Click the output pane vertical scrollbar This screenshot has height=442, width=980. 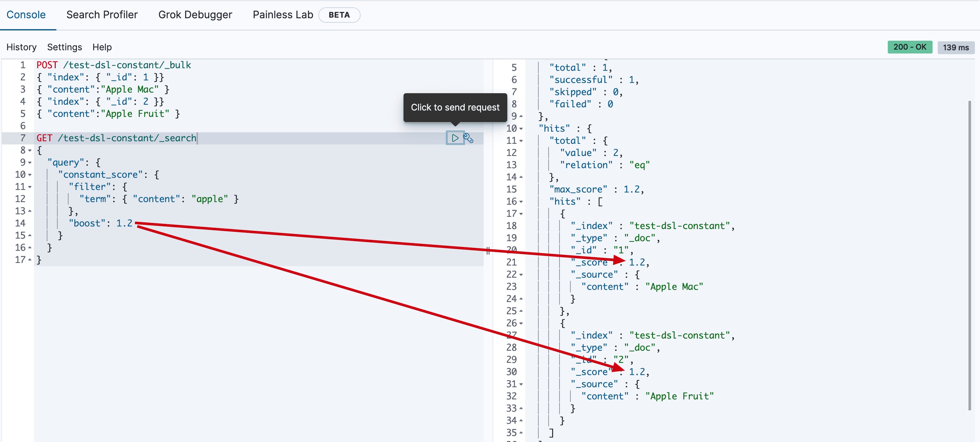coord(969,255)
